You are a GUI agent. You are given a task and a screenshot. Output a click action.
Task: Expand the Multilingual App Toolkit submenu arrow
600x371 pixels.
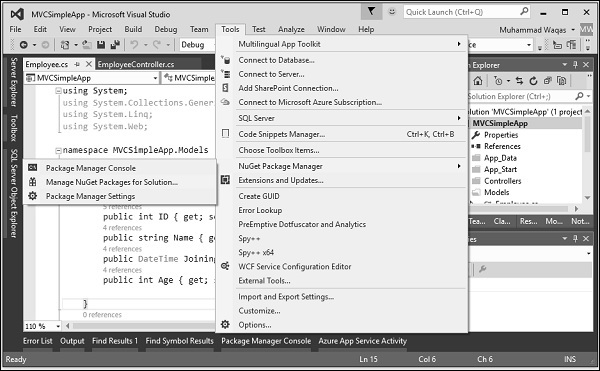[459, 44]
